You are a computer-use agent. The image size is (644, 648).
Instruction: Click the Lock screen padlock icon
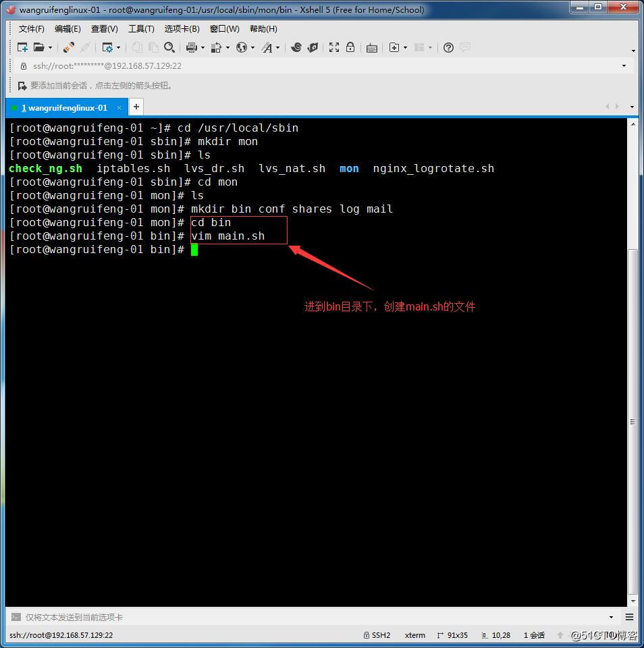tap(350, 47)
